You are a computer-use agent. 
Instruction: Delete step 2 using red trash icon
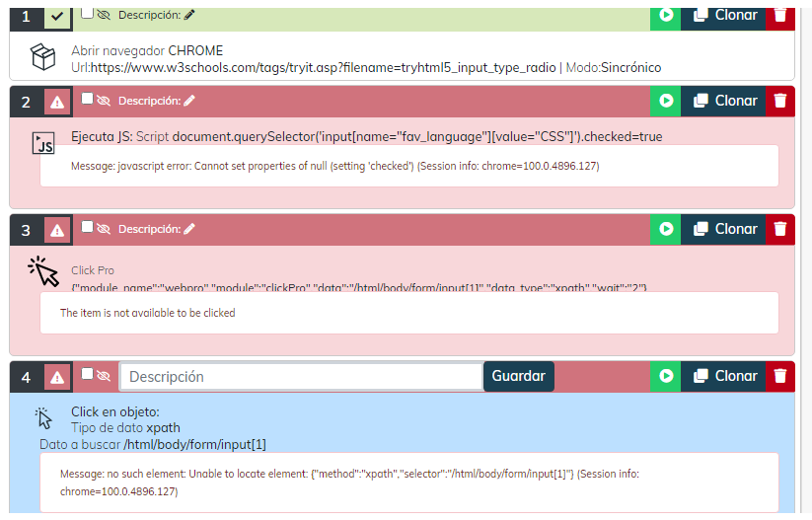tap(780, 101)
